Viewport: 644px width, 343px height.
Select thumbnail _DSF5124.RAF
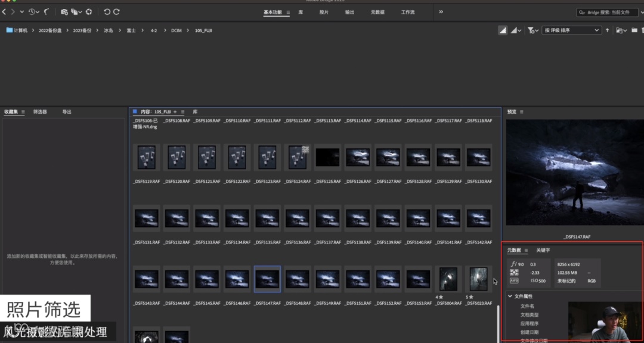click(298, 158)
